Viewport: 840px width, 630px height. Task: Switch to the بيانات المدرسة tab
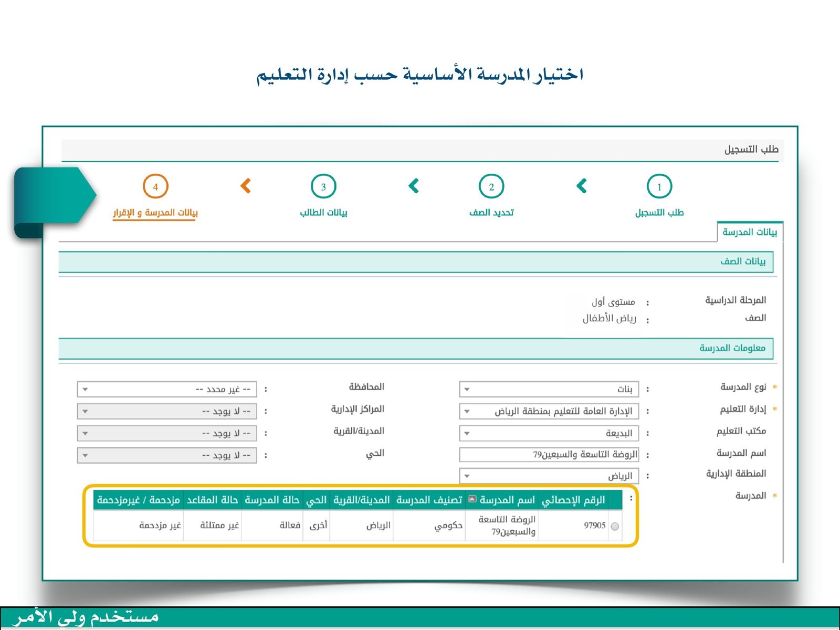[750, 232]
